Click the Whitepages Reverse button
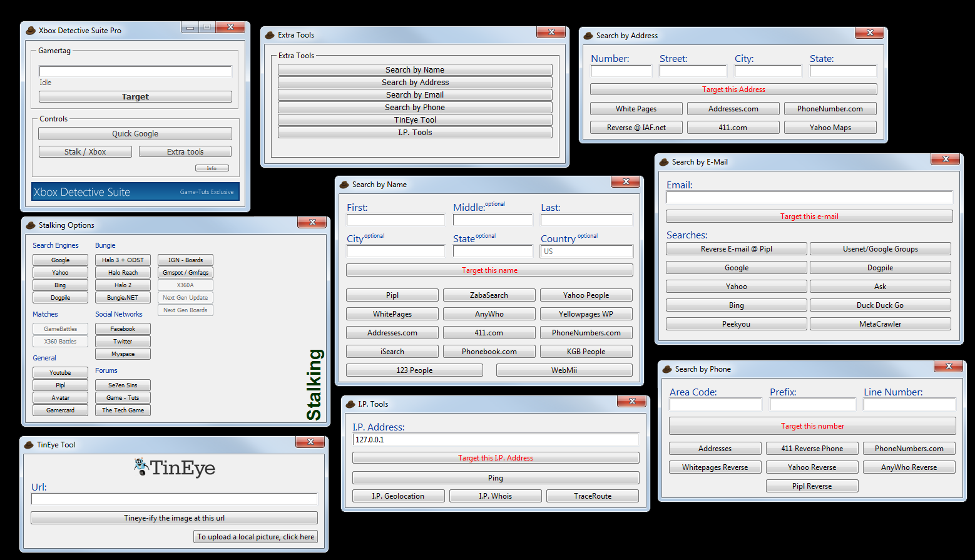The width and height of the screenshot is (975, 560). click(715, 467)
